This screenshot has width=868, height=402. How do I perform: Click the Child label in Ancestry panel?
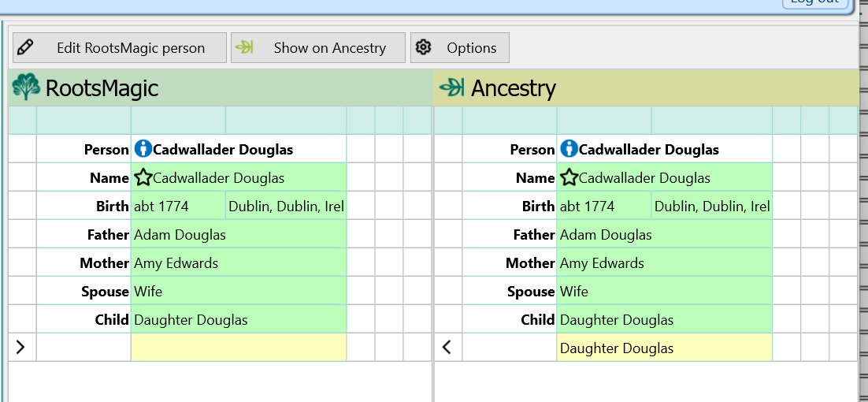click(x=537, y=319)
